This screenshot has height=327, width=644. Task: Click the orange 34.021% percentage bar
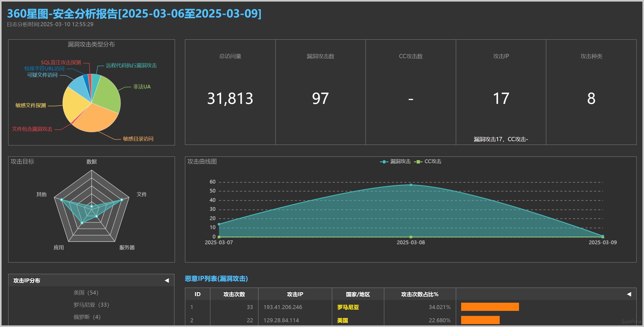tap(490, 307)
